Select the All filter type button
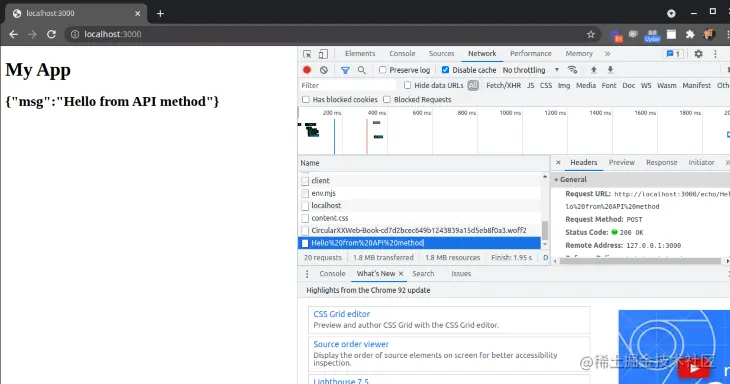730x384 pixels. click(473, 85)
